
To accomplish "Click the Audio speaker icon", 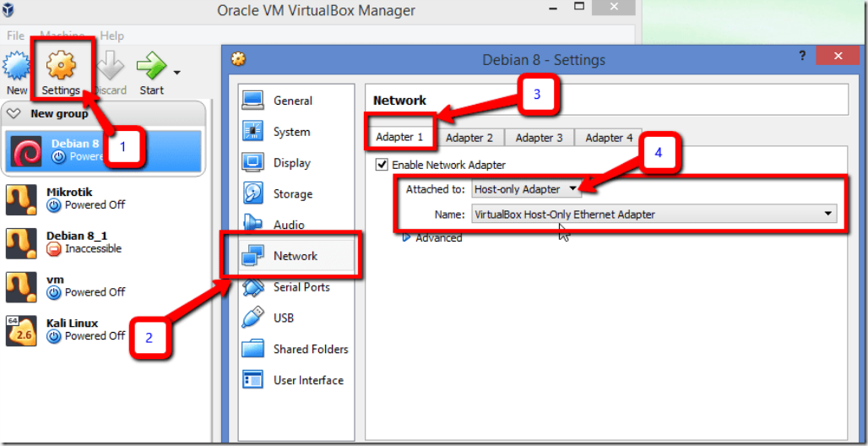I will pyautogui.click(x=253, y=223).
